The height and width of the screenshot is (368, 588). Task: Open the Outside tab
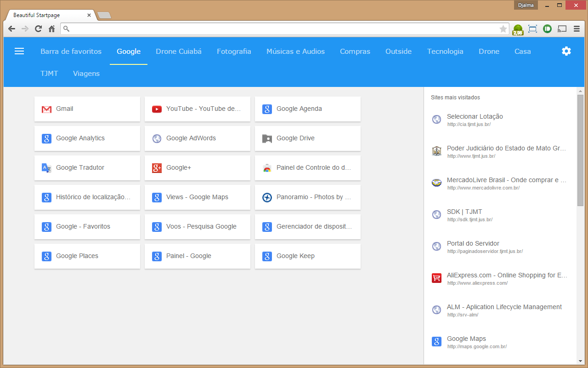click(x=398, y=52)
